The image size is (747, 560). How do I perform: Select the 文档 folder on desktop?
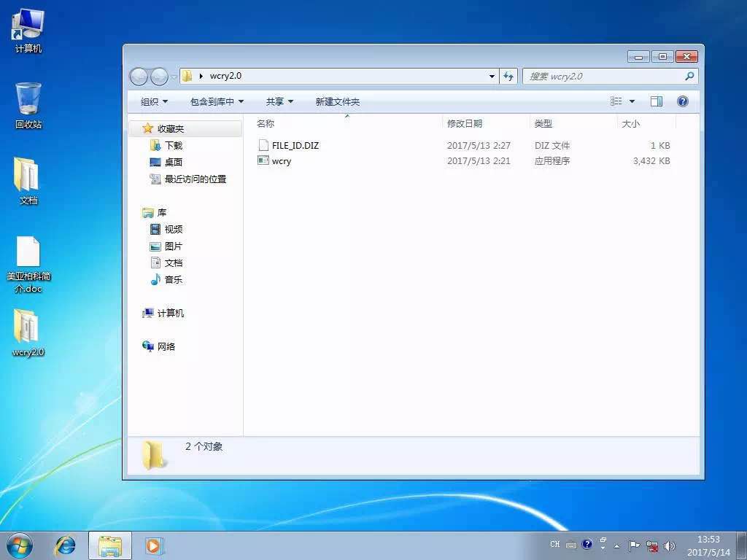coord(28,181)
